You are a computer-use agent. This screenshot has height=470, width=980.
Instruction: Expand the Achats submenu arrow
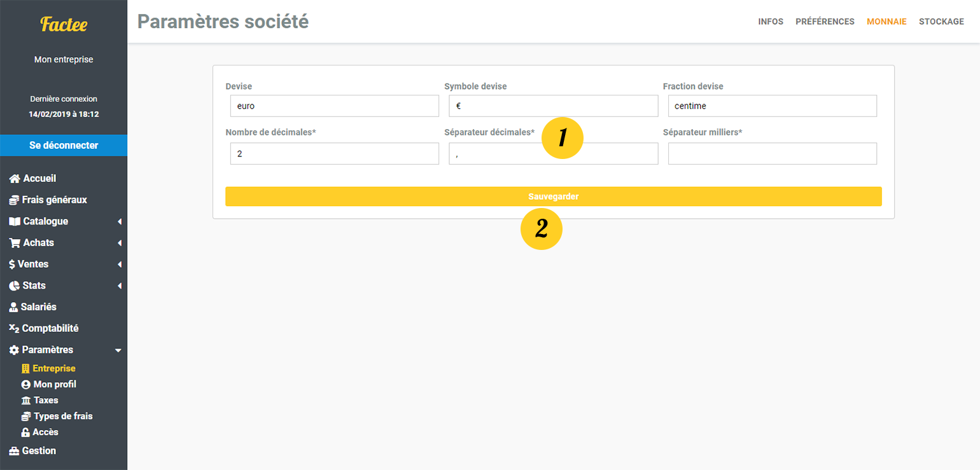[x=119, y=243]
